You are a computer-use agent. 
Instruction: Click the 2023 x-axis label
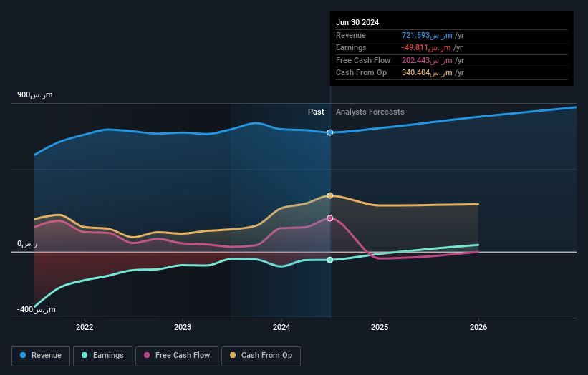coord(183,327)
